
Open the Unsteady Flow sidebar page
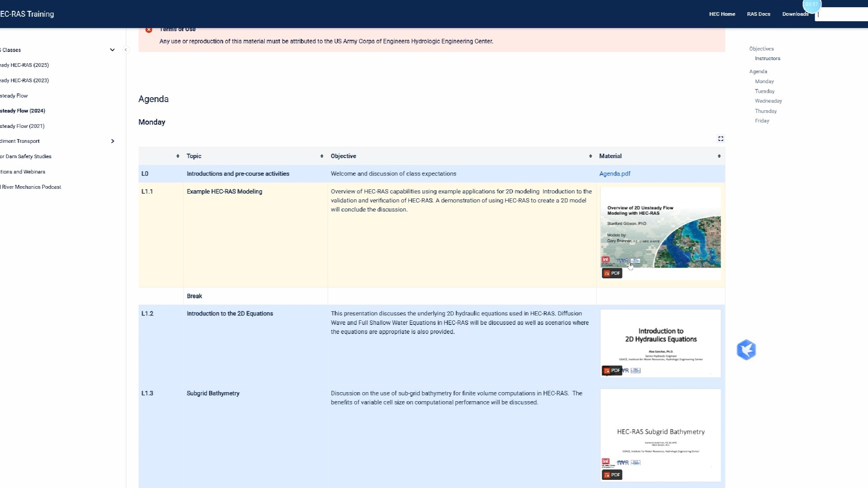[14, 96]
